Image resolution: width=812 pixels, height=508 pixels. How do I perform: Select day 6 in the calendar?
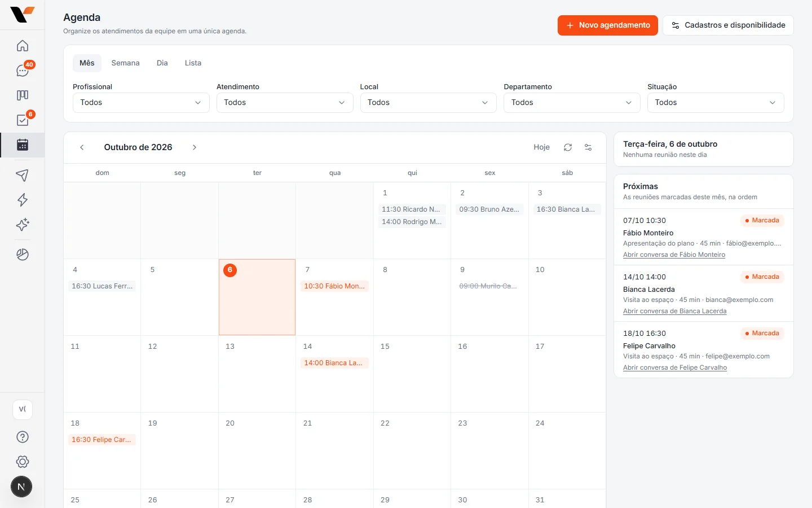pyautogui.click(x=257, y=297)
